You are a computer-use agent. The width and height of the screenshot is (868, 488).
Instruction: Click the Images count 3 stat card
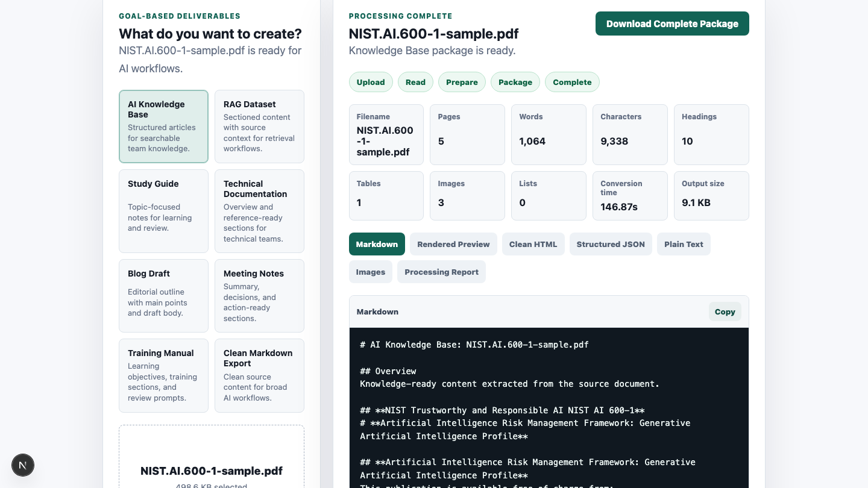coord(467,196)
